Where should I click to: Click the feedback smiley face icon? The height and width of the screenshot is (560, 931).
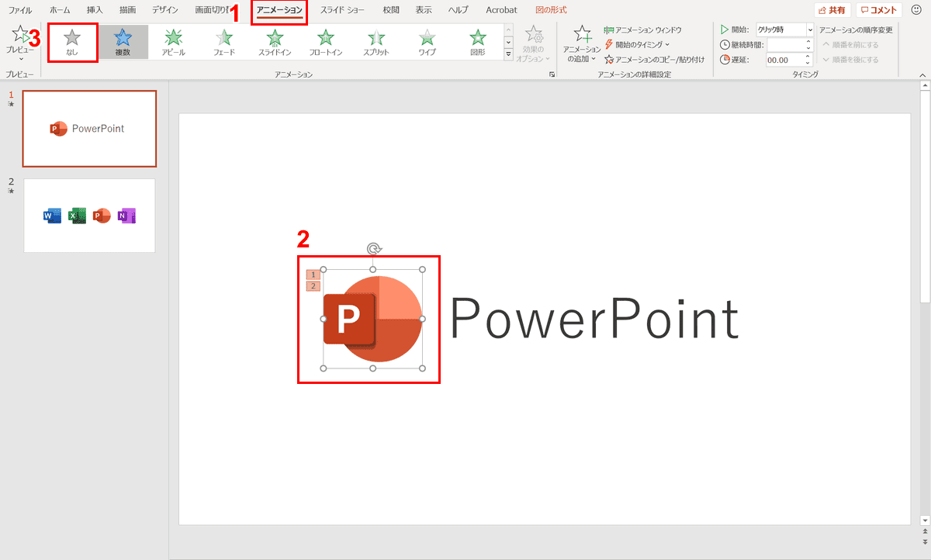(916, 10)
